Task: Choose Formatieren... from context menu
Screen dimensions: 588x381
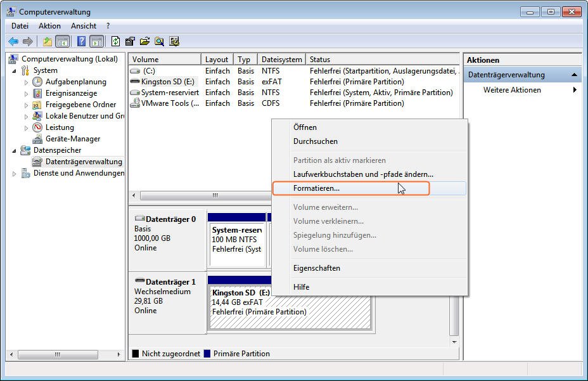Action: tap(369, 188)
